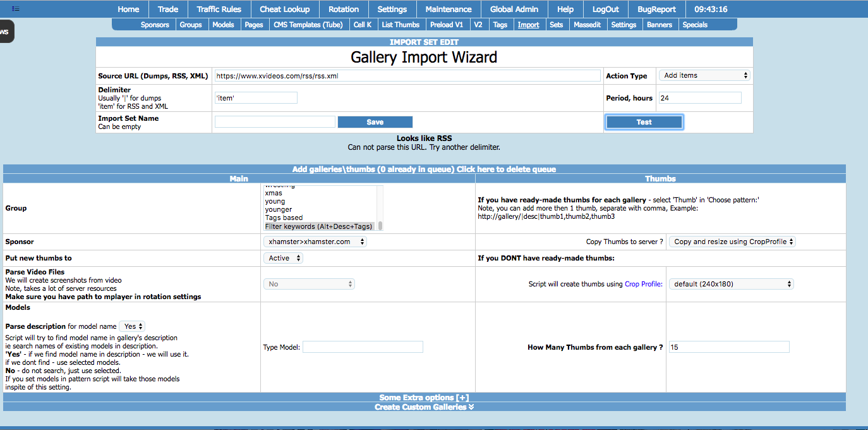The image size is (868, 430).
Task: Open the Put new thumbs to dropdown
Action: tap(283, 258)
